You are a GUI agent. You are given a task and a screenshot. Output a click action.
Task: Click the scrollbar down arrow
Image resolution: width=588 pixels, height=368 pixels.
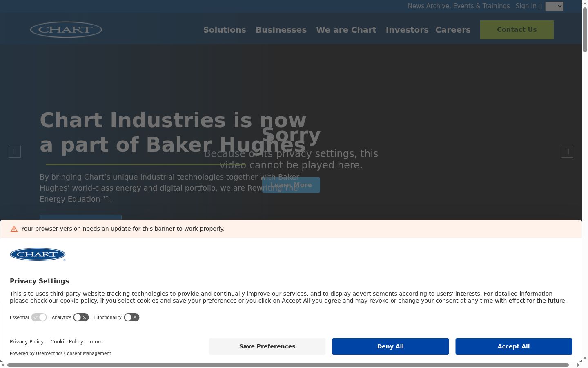[585, 358]
